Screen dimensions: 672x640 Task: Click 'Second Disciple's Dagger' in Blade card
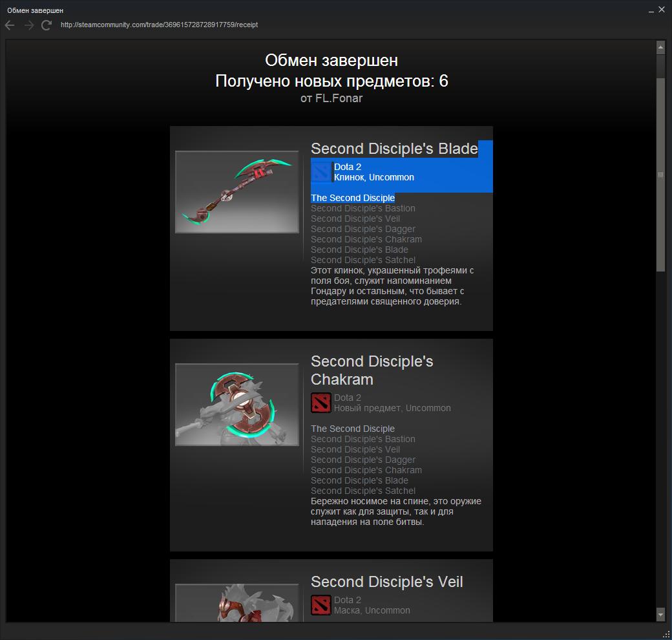click(x=363, y=229)
